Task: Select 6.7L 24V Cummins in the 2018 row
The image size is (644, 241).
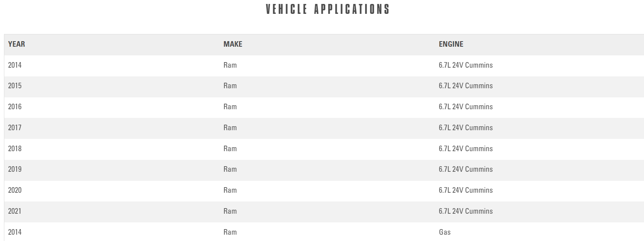Action: pos(466,149)
